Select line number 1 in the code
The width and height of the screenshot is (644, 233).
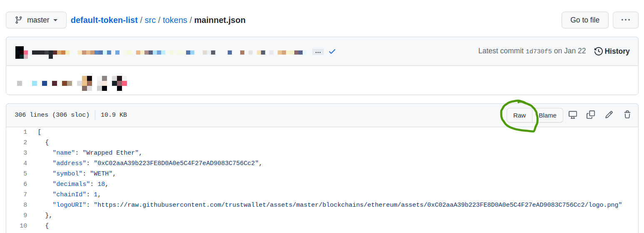[25, 132]
